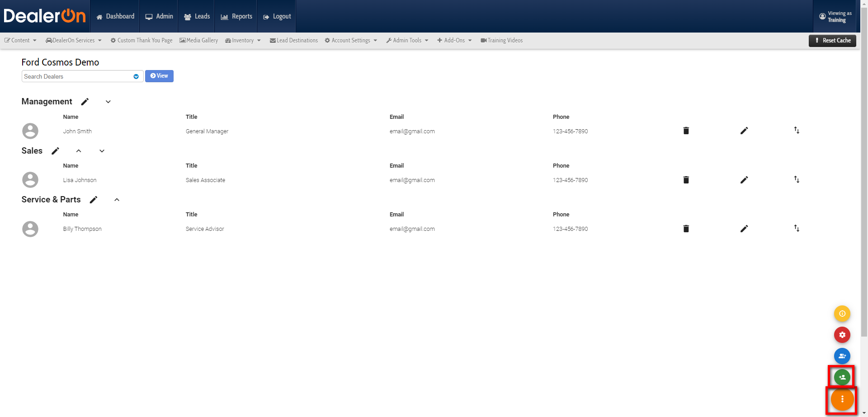The image size is (868, 417).
Task: Open the orange three-dot actions button
Action: pyautogui.click(x=842, y=399)
